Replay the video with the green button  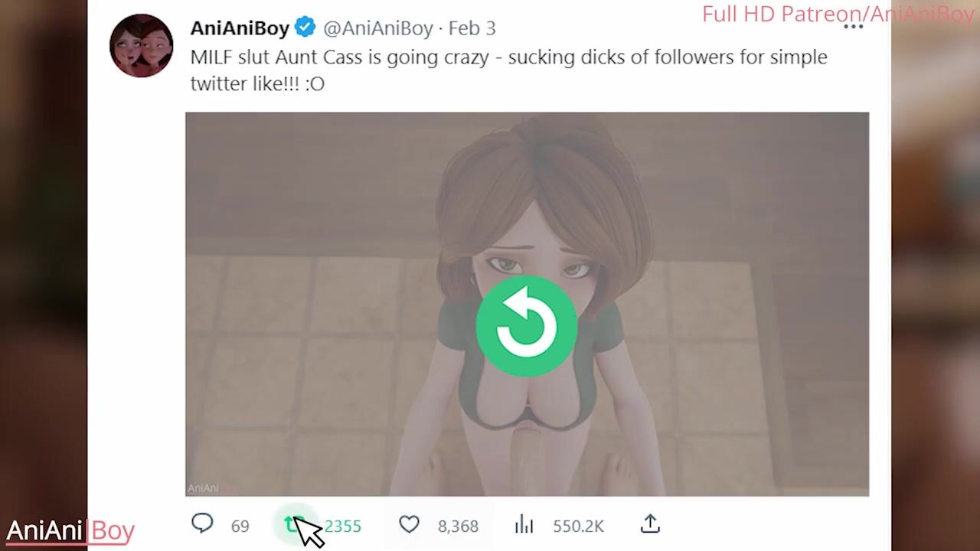(x=526, y=325)
